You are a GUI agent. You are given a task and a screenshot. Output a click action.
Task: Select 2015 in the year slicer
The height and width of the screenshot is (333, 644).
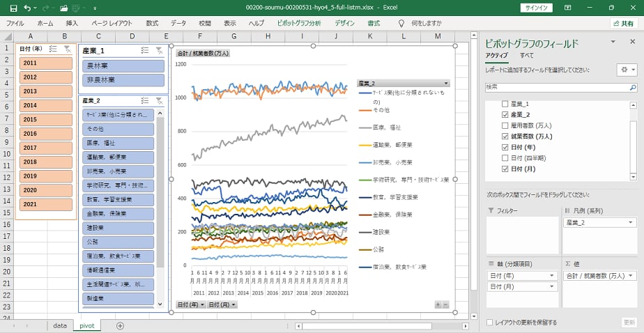45,119
